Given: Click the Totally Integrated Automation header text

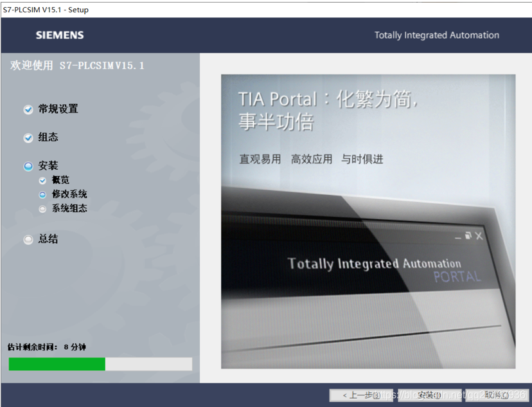Looking at the screenshot, I should [x=437, y=35].
